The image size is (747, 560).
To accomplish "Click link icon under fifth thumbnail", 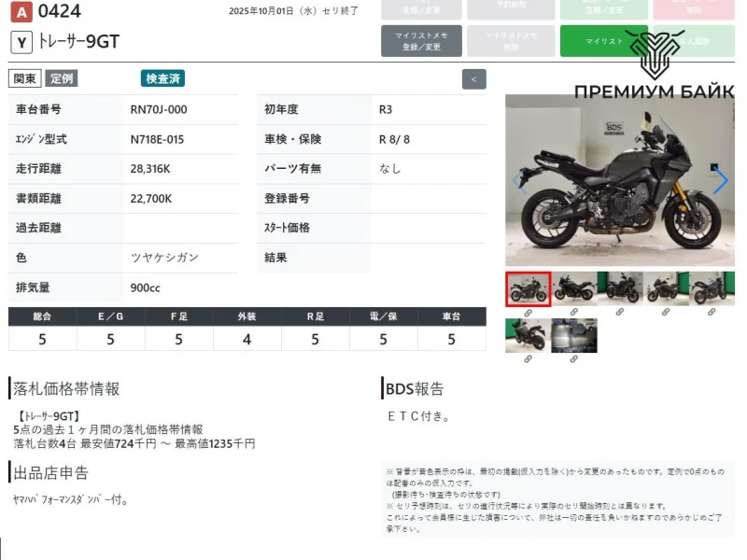I will (x=711, y=313).
